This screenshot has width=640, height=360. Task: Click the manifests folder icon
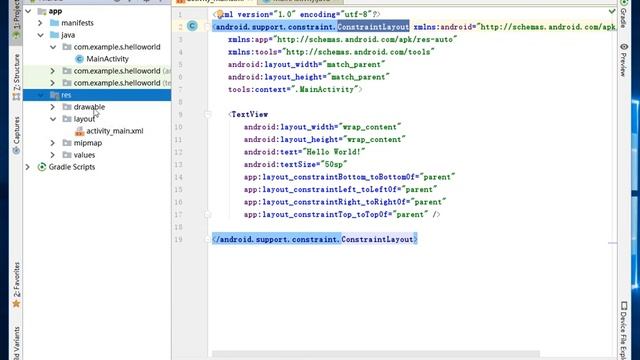click(x=54, y=23)
